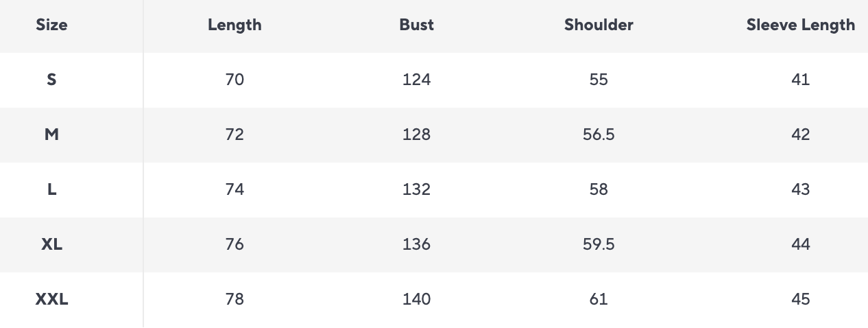Select the S size row label

51,80
